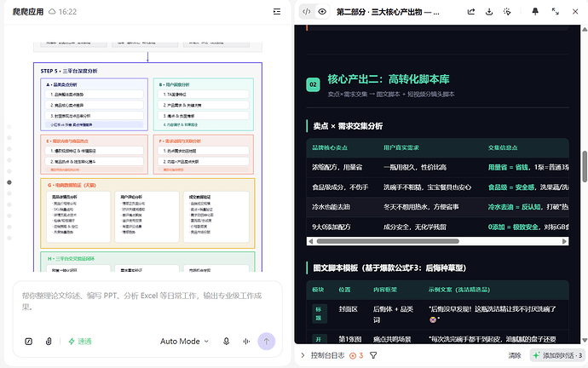This screenshot has width=588, height=368.
Task: Activate the element selection cursor icon
Action: pyautogui.click(x=507, y=12)
